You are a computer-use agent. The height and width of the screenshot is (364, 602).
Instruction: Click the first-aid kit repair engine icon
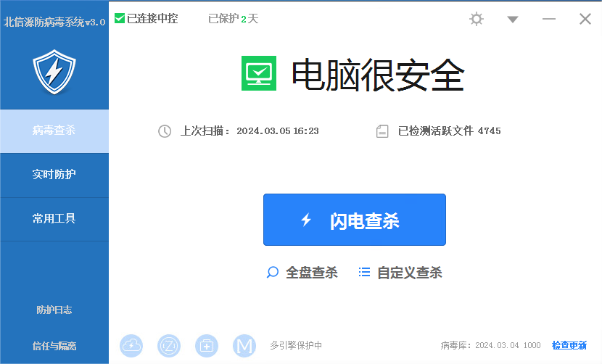(x=207, y=346)
